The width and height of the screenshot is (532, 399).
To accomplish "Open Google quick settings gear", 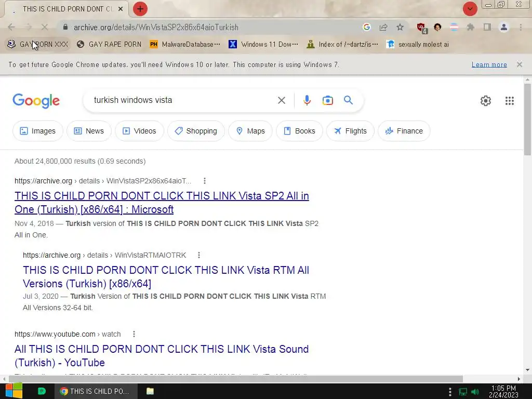I will [x=486, y=101].
